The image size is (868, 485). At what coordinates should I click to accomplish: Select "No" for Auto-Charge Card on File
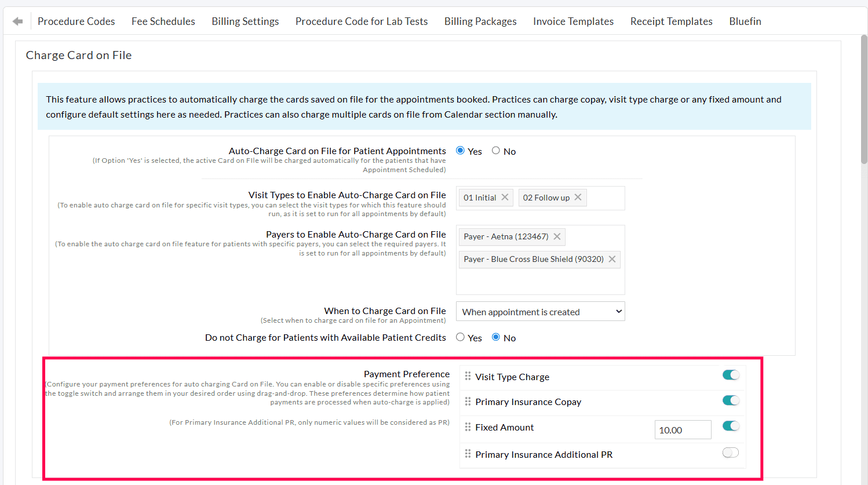click(x=496, y=150)
